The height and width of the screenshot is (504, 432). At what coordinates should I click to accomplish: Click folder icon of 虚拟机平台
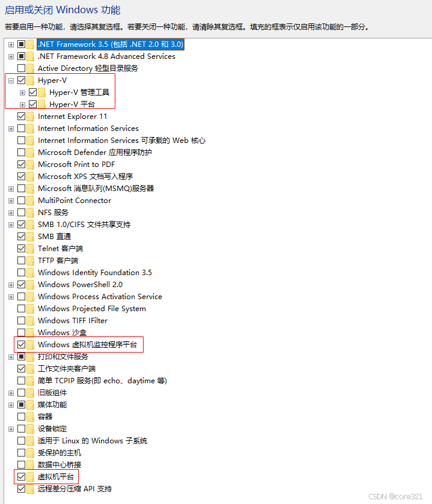[31, 477]
